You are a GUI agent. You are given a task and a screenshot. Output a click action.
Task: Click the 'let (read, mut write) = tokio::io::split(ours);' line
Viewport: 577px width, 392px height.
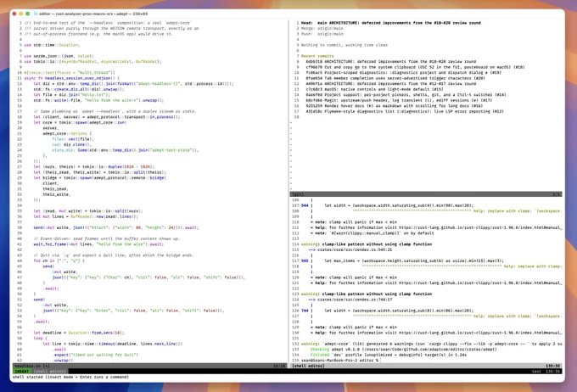pyautogui.click(x=88, y=211)
